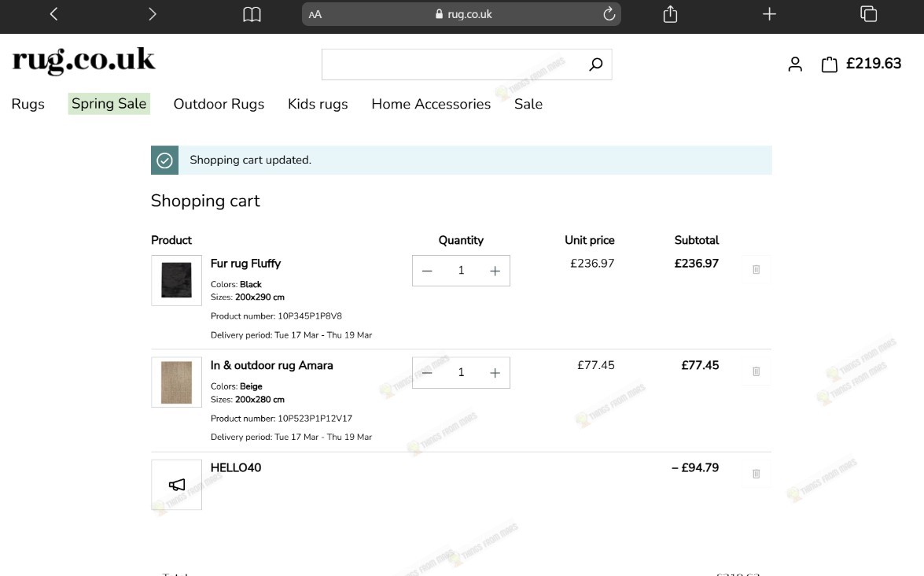The width and height of the screenshot is (924, 576).
Task: Decrease Fur rug Fluffy quantity with minus
Action: tap(427, 271)
